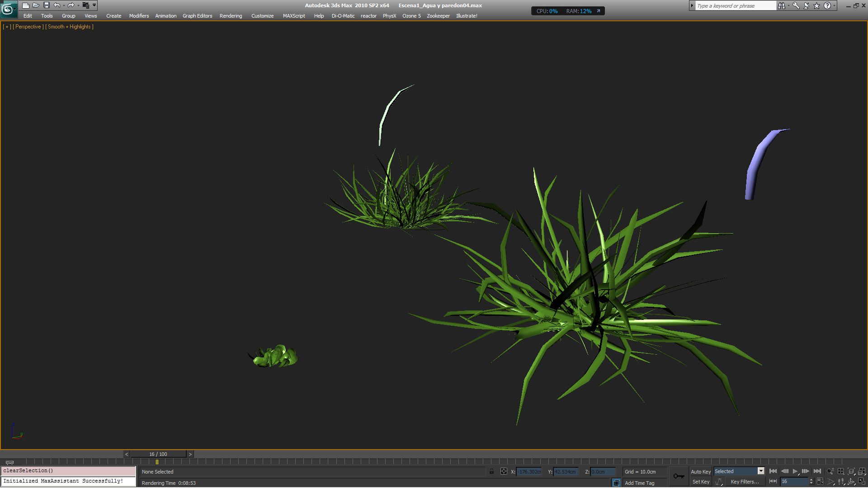Click the binoculars search icon

pyautogui.click(x=781, y=5)
